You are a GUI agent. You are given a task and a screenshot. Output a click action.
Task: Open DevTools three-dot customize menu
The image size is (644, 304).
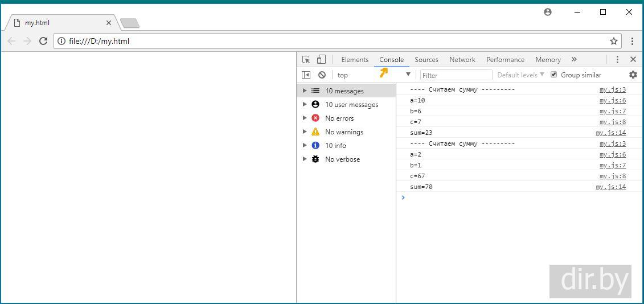(617, 59)
